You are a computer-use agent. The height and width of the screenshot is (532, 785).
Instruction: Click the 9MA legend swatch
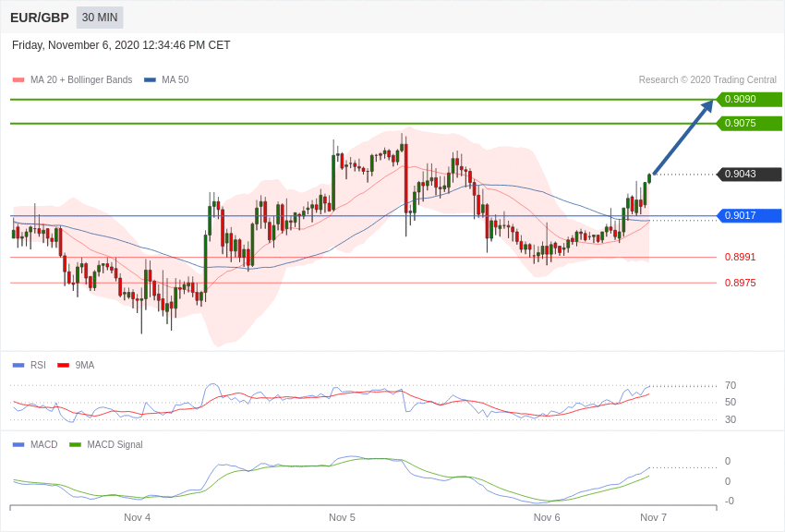click(x=63, y=366)
